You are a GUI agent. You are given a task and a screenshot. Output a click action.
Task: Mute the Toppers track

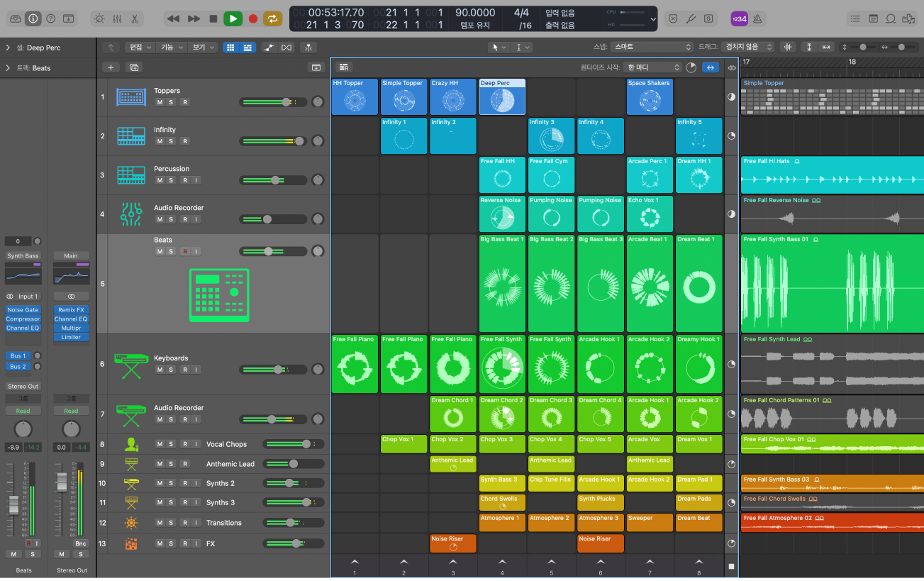pyautogui.click(x=160, y=102)
